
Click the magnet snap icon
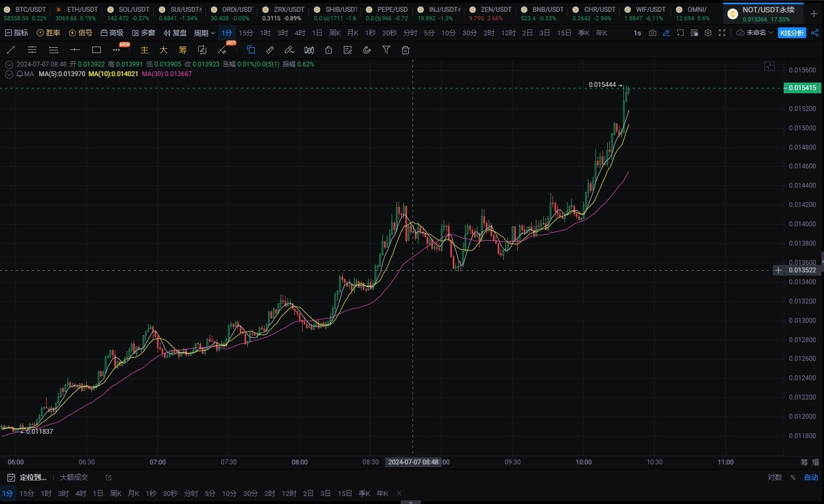(x=367, y=50)
